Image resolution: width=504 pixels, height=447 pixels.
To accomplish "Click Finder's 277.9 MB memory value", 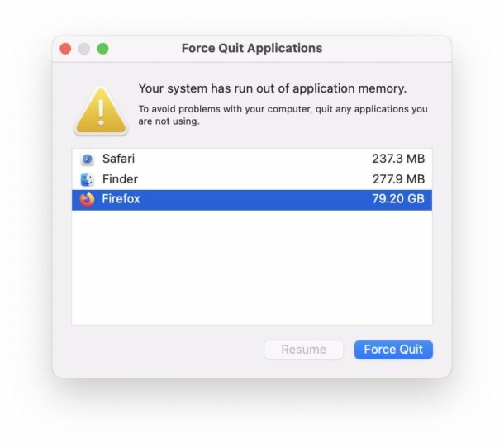I will (x=398, y=179).
